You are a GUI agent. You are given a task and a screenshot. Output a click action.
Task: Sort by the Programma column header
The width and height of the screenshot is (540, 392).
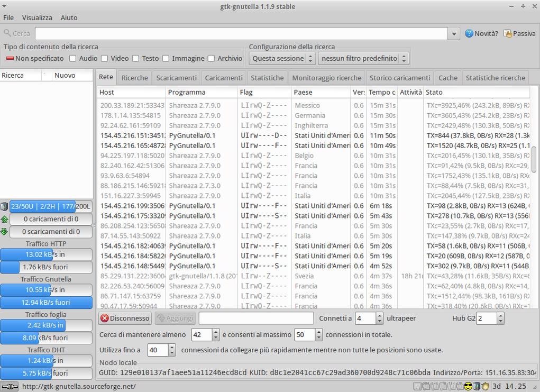click(x=202, y=93)
